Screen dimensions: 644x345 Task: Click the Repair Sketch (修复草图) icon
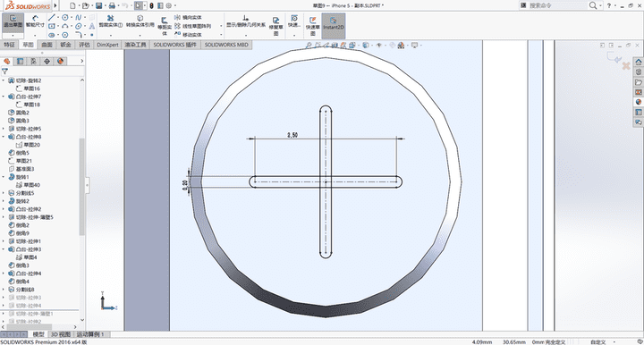275,25
